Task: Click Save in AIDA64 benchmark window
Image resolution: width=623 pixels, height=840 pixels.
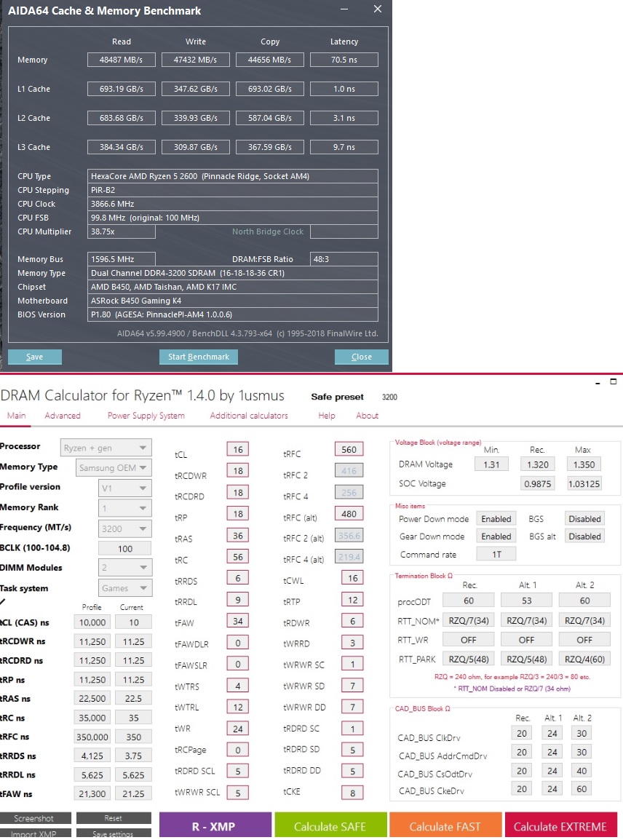Action: [x=35, y=357]
